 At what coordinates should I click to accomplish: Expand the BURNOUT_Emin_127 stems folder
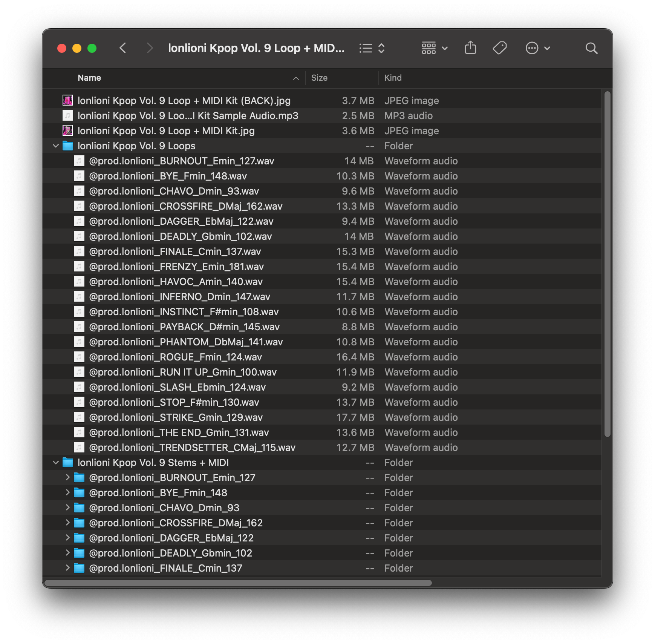click(x=67, y=477)
